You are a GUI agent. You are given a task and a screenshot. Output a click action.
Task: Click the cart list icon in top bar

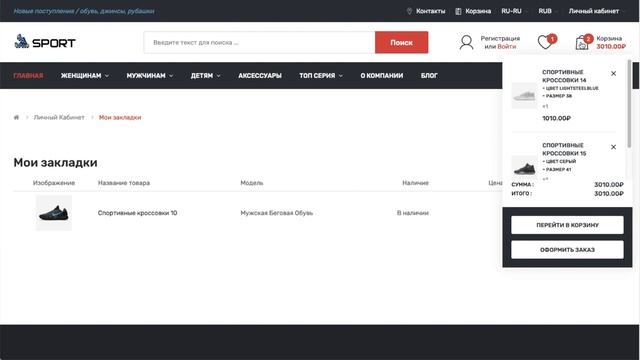click(458, 11)
